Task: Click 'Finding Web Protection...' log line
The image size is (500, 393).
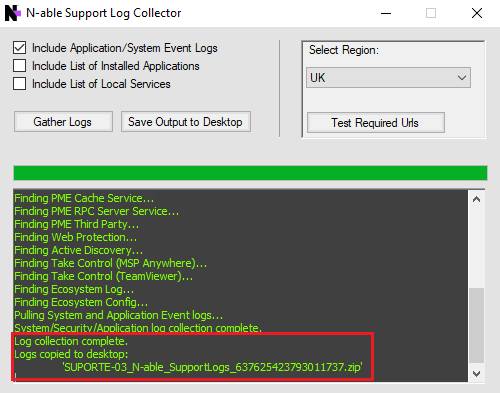Action: (x=75, y=237)
